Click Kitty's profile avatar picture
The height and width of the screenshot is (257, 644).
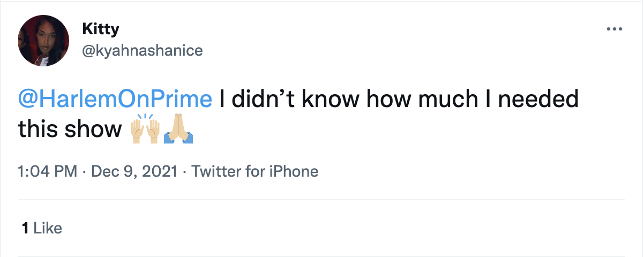coord(43,40)
